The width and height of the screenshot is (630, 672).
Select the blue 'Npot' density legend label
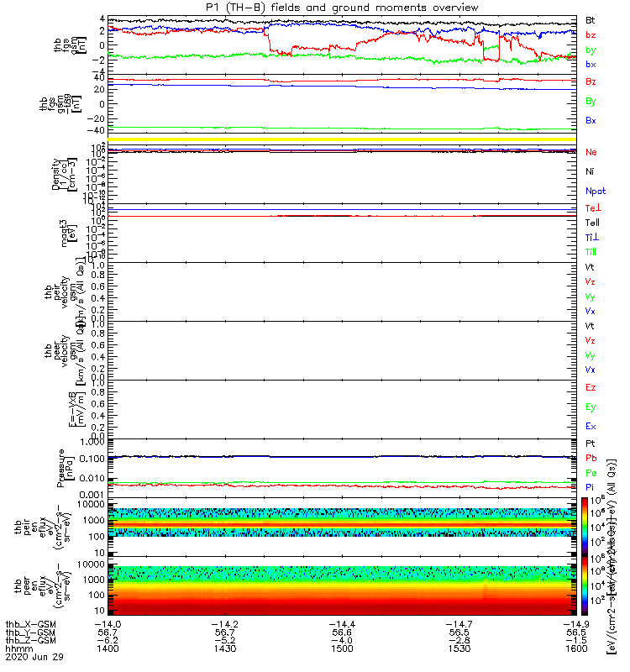click(x=596, y=192)
